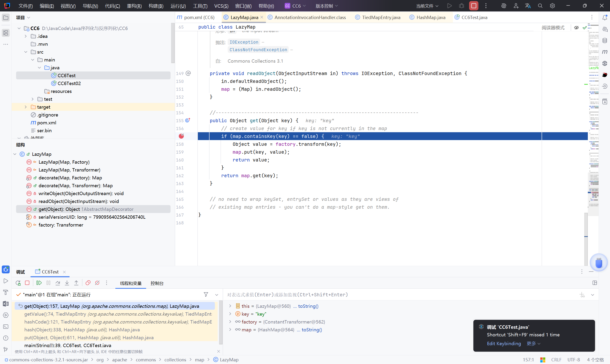Toggle the inspections eye icon in editor
This screenshot has width=610, height=364.
tap(576, 28)
